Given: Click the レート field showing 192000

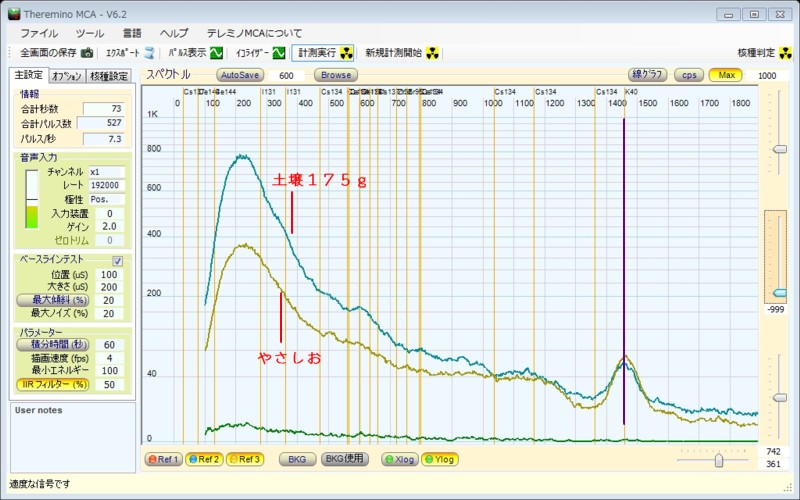Looking at the screenshot, I should click(107, 185).
